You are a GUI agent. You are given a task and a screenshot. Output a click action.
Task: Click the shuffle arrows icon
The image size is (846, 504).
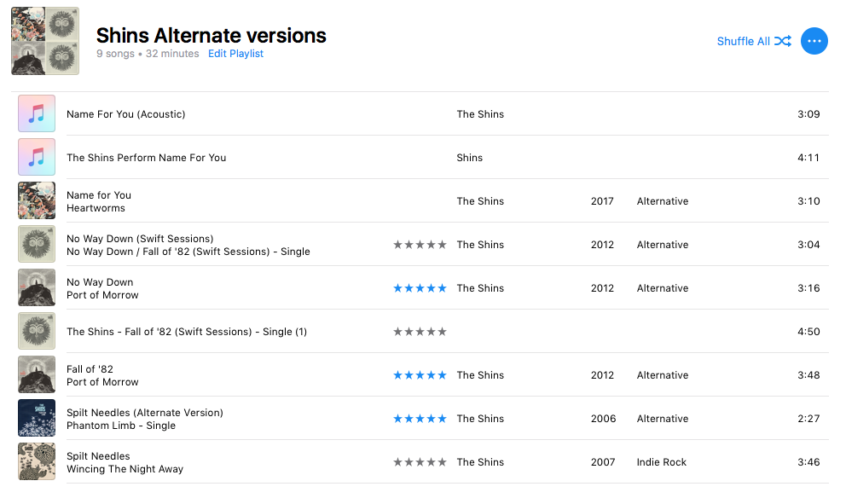click(x=783, y=41)
